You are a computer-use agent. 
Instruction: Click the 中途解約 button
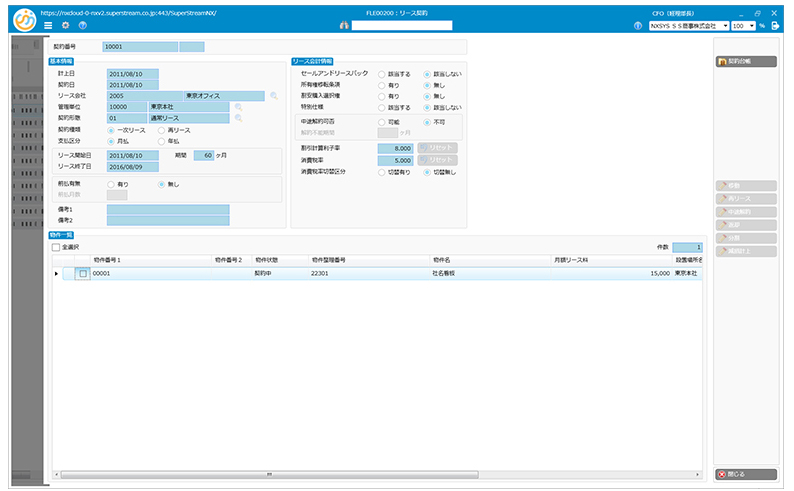tap(746, 212)
